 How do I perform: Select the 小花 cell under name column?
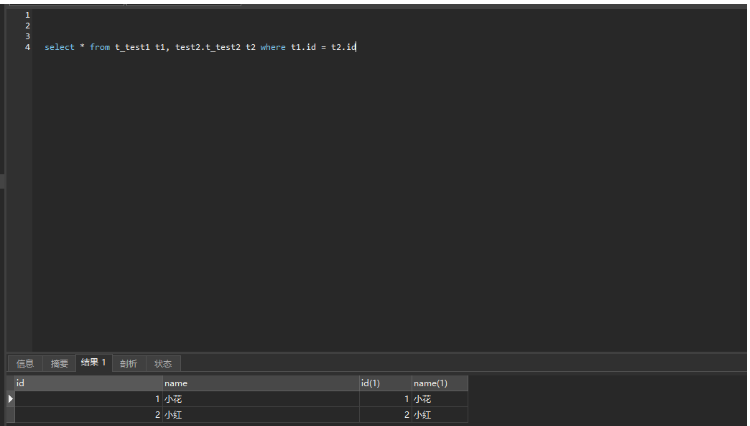(x=261, y=399)
